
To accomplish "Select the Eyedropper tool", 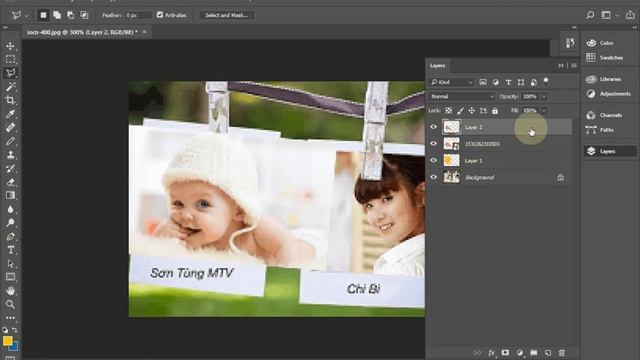I will pyautogui.click(x=11, y=114).
